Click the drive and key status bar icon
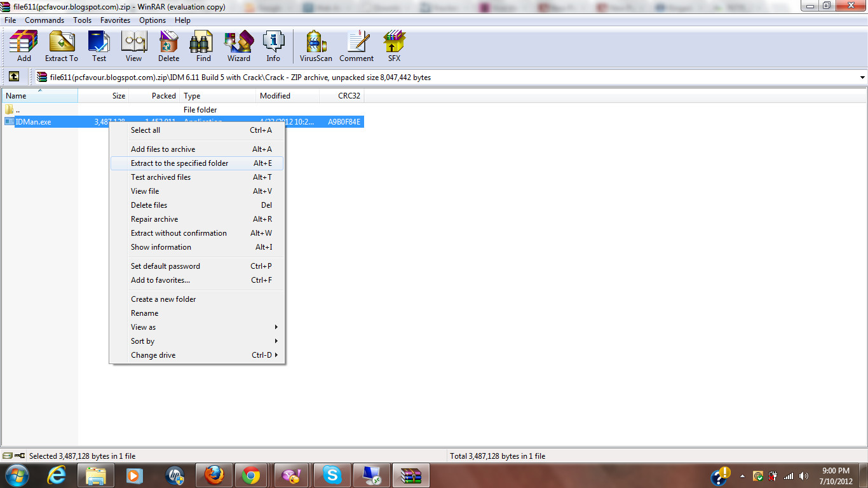The height and width of the screenshot is (488, 868). (13, 456)
